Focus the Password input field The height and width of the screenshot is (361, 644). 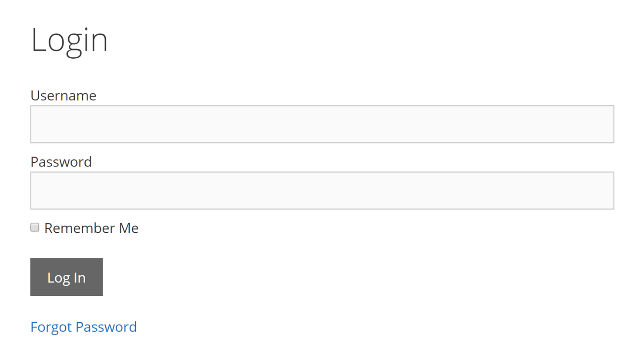click(x=322, y=191)
